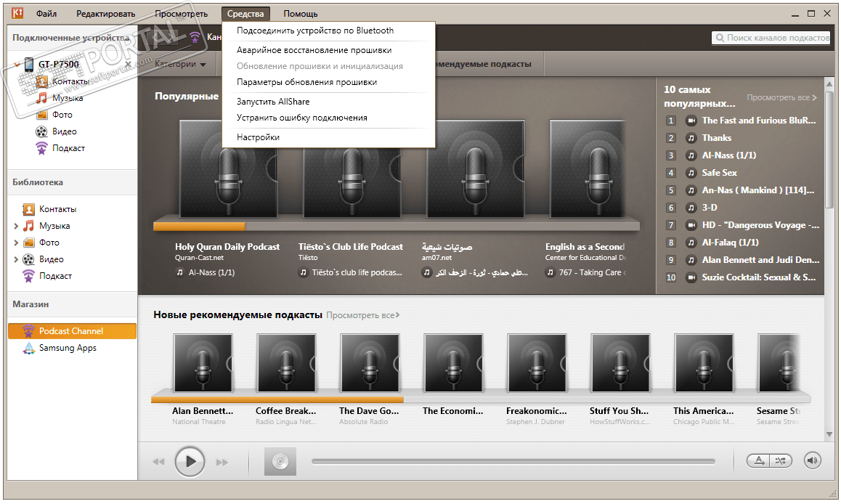The image size is (841, 504).
Task: Click the podcast channel search field
Action: point(771,38)
